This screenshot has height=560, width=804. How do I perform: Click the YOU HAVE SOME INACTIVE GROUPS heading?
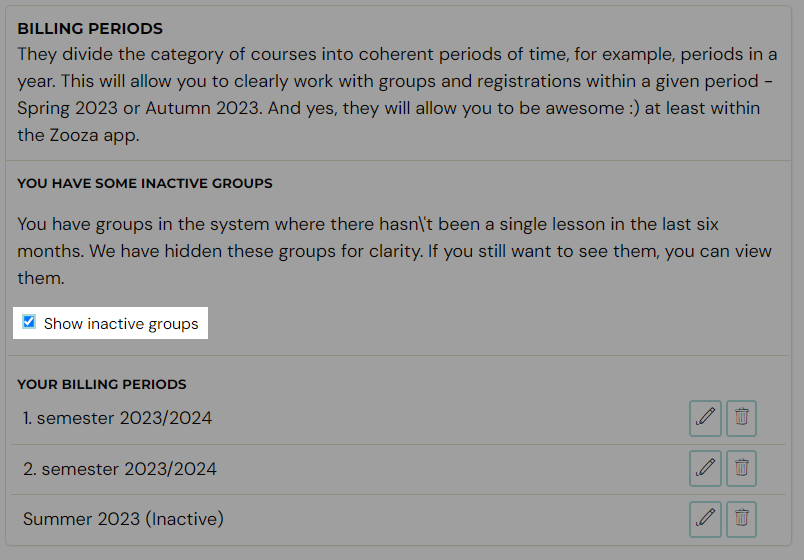point(145,184)
